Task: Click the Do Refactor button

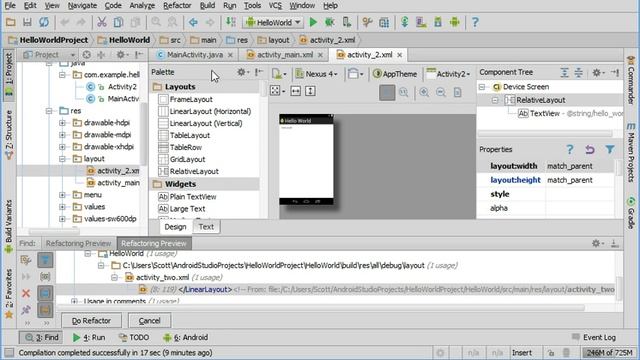Action: coord(91,321)
